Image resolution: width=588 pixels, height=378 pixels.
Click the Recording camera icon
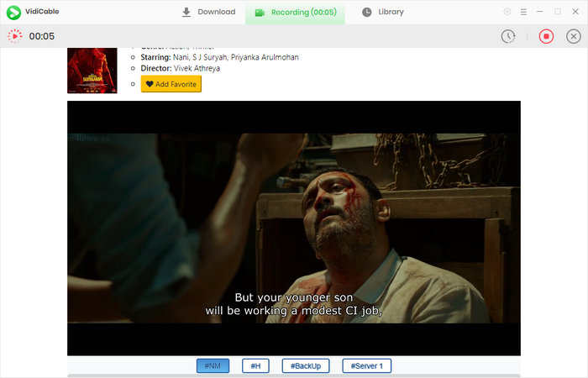(260, 13)
